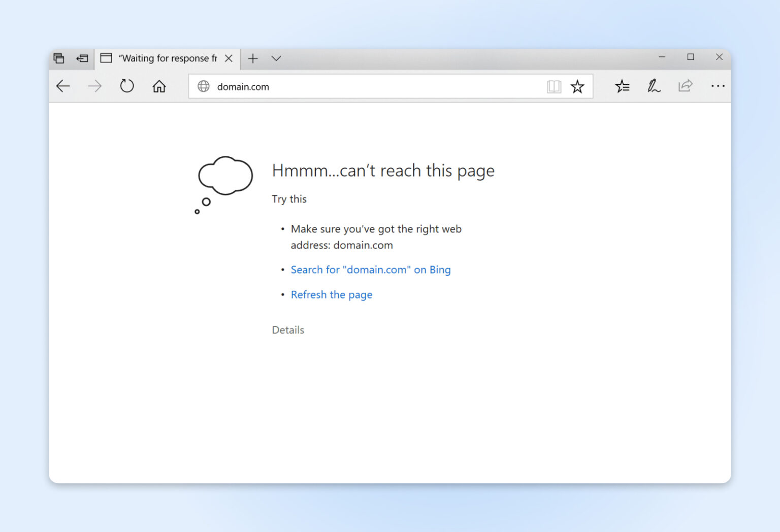Set the current tabs aside

pyautogui.click(x=81, y=58)
